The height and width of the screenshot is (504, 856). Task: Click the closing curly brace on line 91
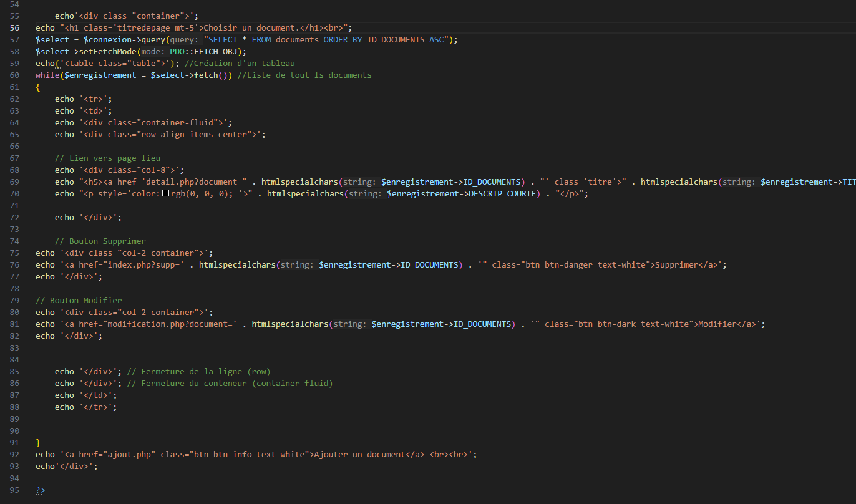pyautogui.click(x=38, y=443)
